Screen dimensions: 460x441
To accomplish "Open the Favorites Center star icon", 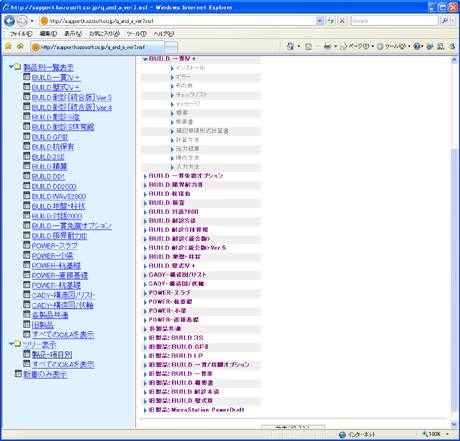I will [x=8, y=46].
